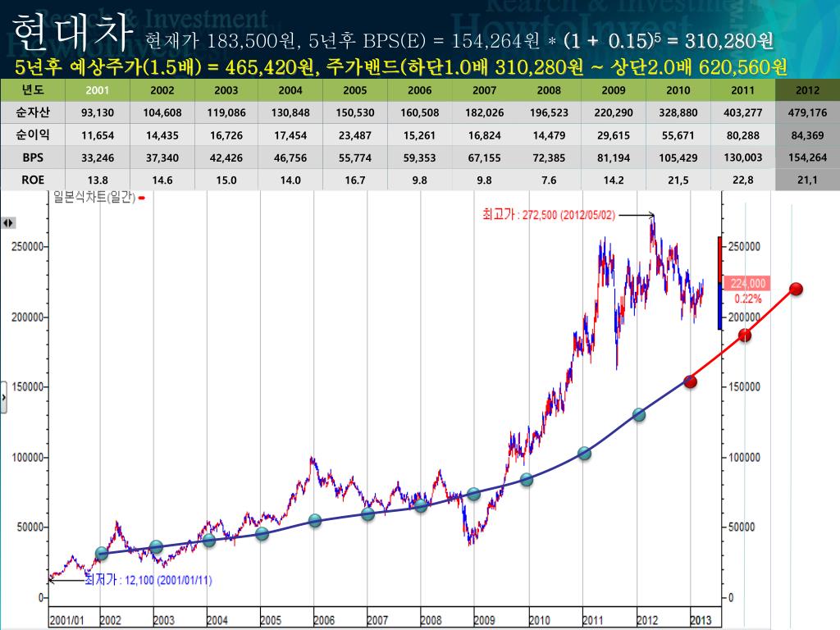Viewport: 840px width, 630px height.
Task: Click the 2006 label on the chart time axis
Action: [324, 620]
